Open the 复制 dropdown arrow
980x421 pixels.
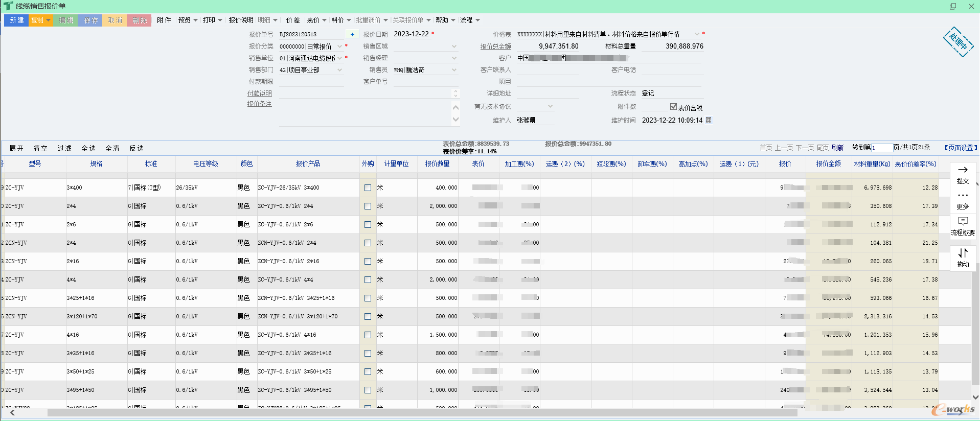[49, 20]
